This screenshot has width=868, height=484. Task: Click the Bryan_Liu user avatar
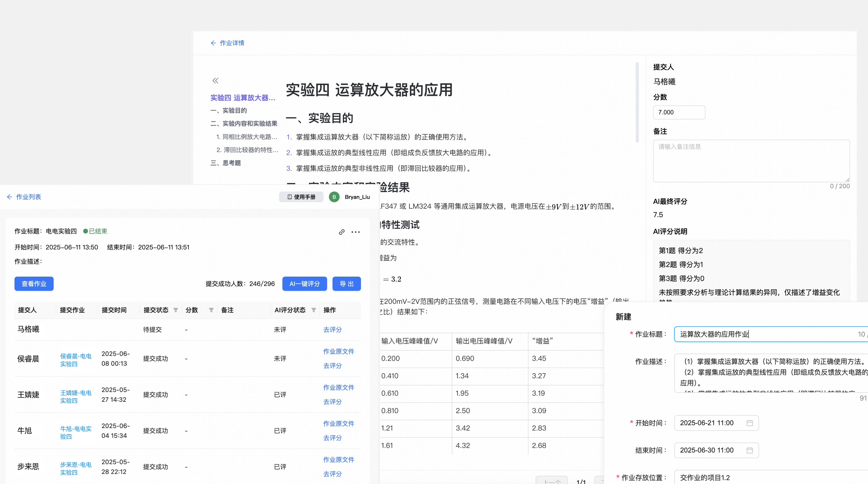334,197
